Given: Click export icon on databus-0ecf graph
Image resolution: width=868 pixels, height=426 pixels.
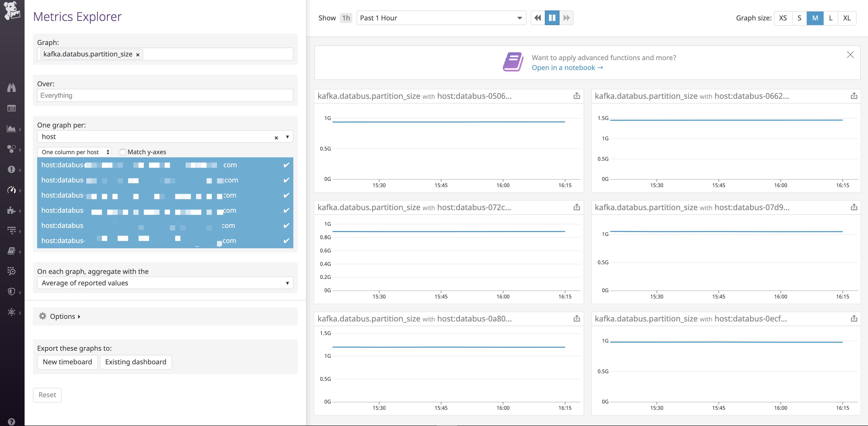Looking at the screenshot, I should [854, 319].
